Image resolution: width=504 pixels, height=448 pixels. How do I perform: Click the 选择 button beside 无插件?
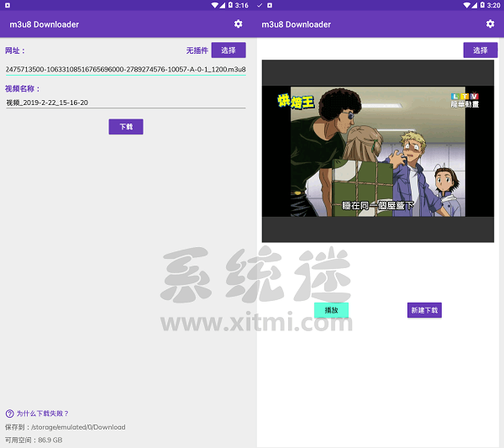click(228, 50)
